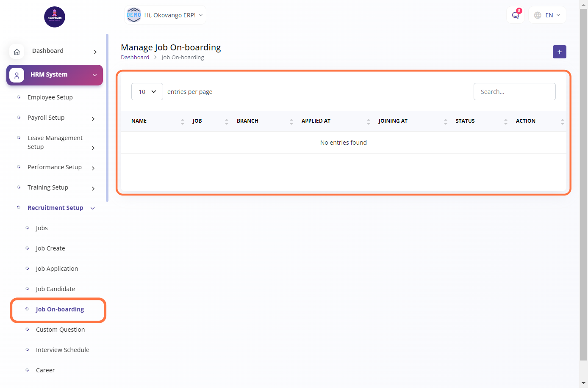The image size is (588, 388).
Task: Open the Job Candidate page
Action: (x=55, y=289)
